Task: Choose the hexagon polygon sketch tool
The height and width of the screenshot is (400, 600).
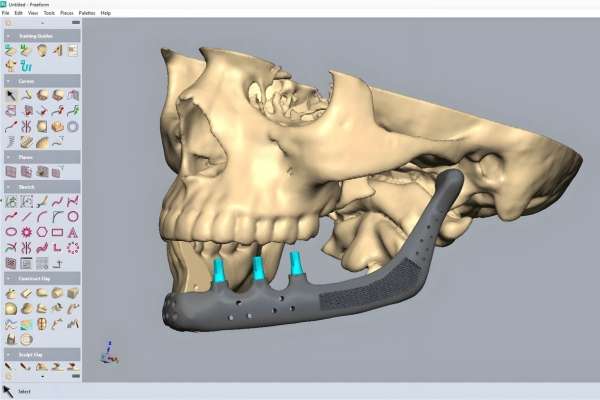Action: point(42,230)
